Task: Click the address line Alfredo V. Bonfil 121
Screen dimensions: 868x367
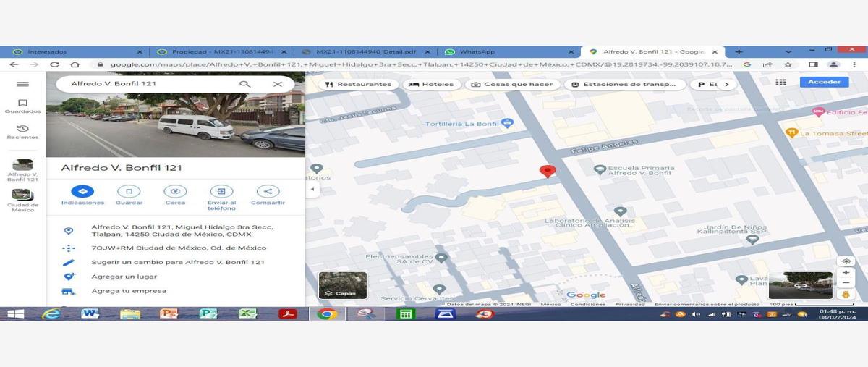Action: pyautogui.click(x=175, y=231)
